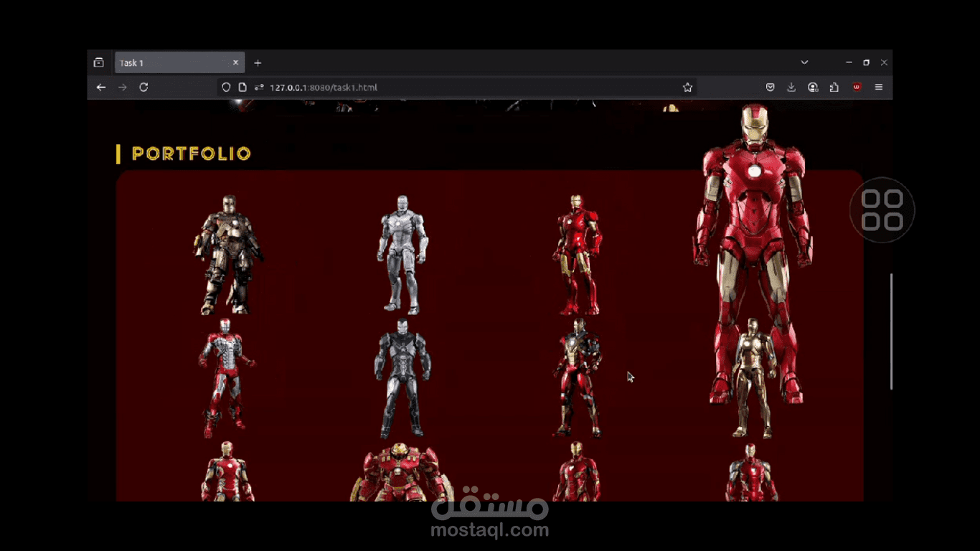Click the uBlock Origin extension icon
The height and width of the screenshot is (551, 980).
(x=857, y=88)
